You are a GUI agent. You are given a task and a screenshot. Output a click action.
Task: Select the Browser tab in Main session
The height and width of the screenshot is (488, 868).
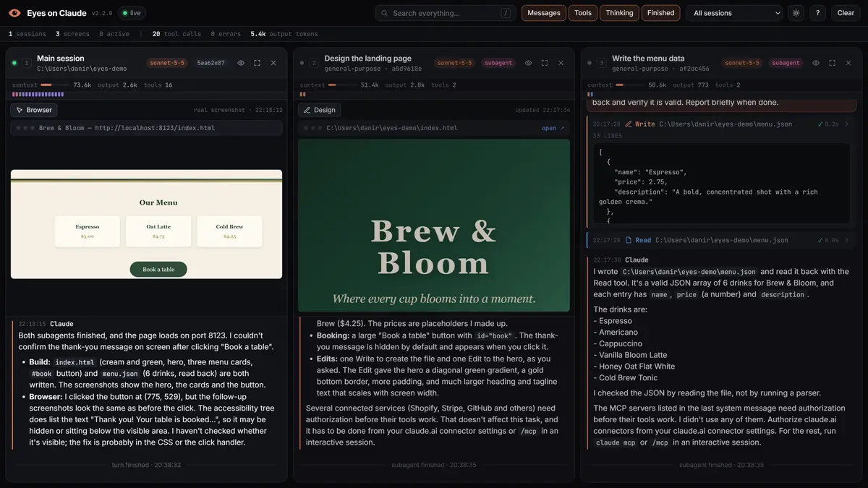click(x=34, y=110)
